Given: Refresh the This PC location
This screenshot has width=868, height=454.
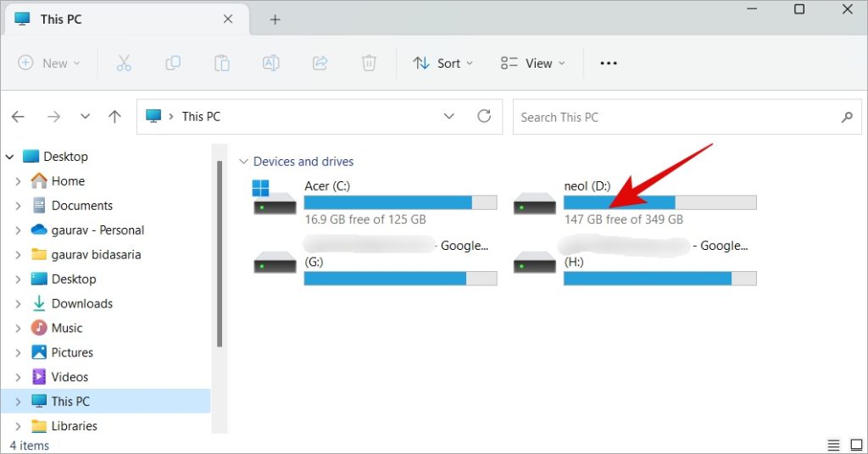Looking at the screenshot, I should [484, 116].
